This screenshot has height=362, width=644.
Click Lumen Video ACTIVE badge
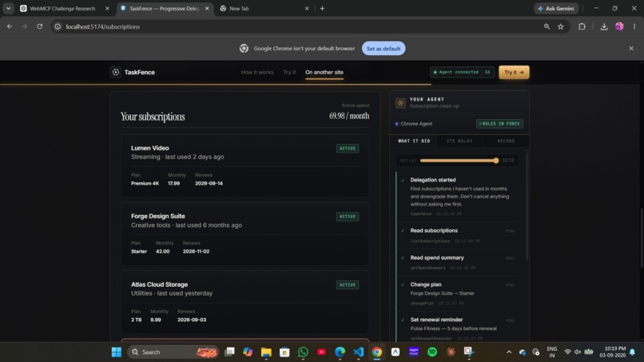(348, 149)
